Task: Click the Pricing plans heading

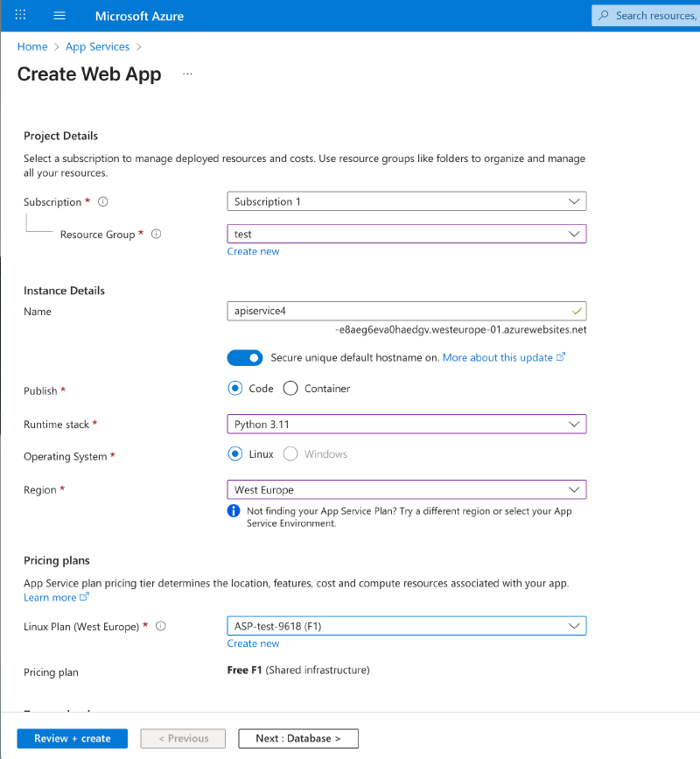Action: 57,560
